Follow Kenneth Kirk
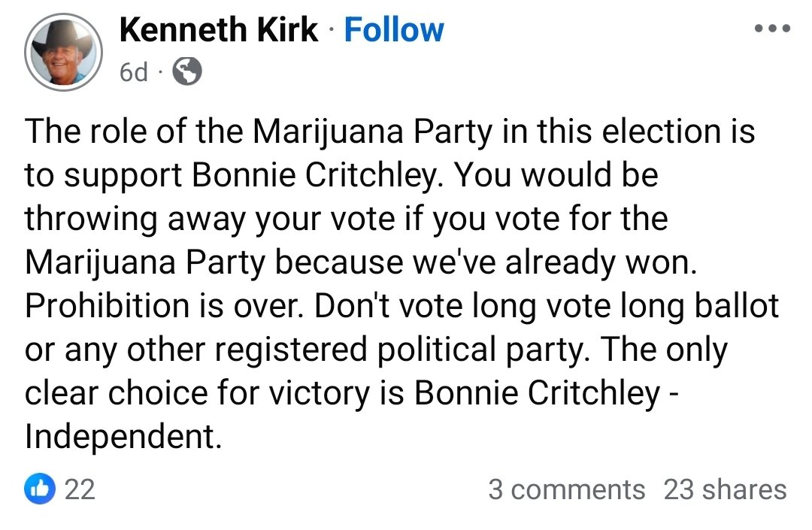The image size is (812, 530). coord(393,30)
